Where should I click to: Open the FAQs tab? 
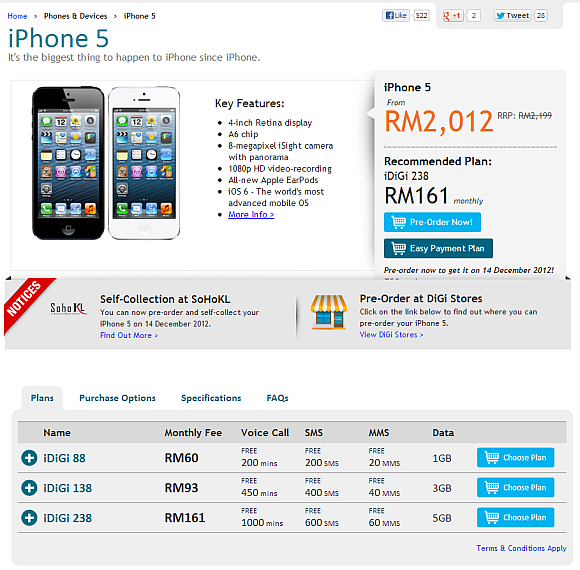(277, 398)
